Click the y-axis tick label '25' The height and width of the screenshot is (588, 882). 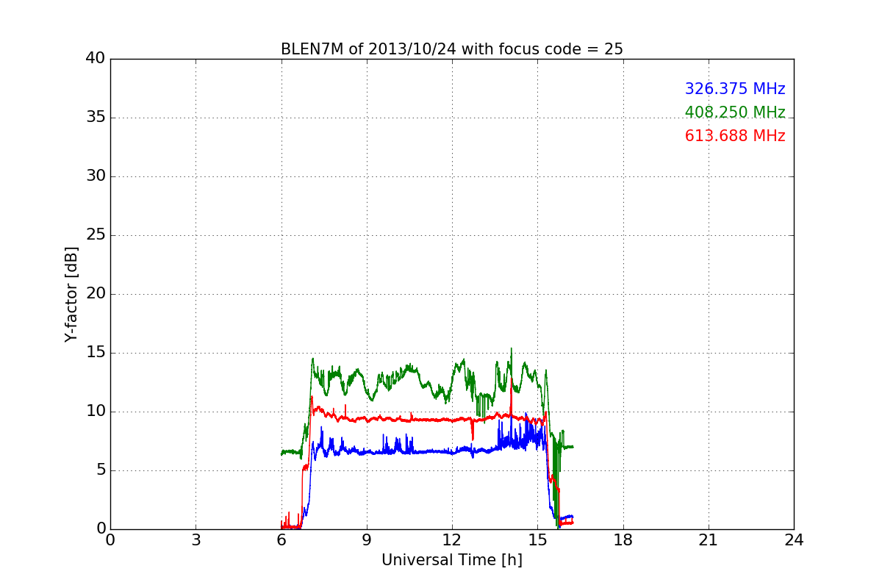click(96, 235)
